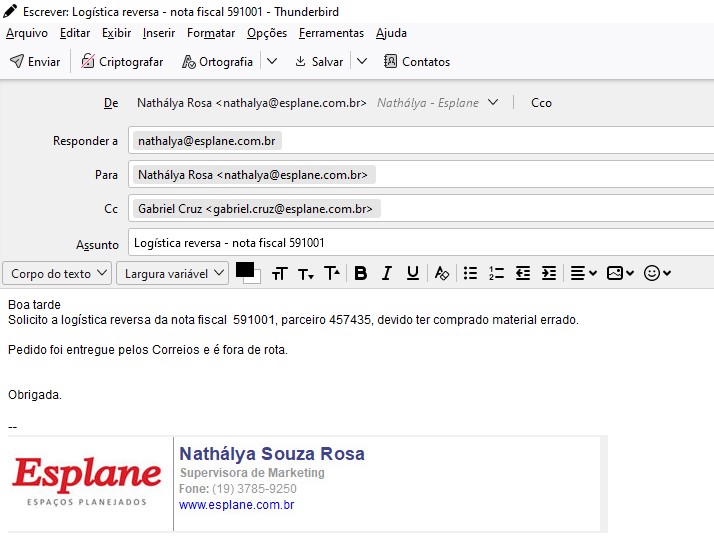Click the remove text formatting icon
This screenshot has height=554, width=714.
(442, 273)
